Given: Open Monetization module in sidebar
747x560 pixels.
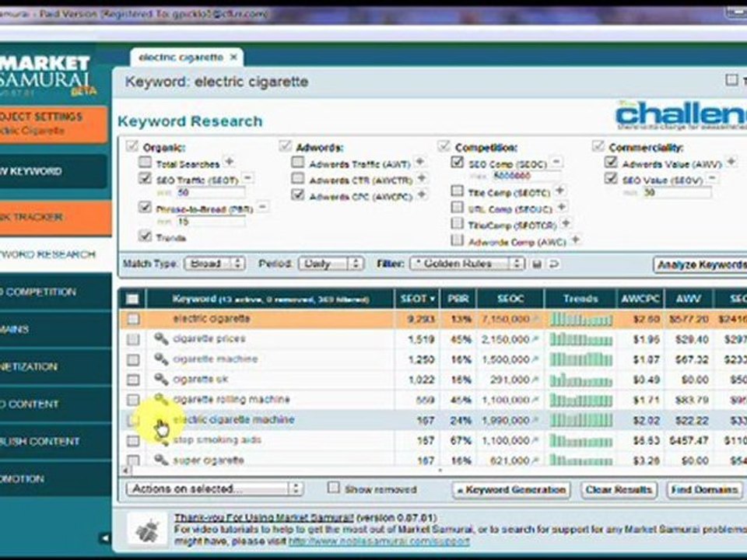Looking at the screenshot, I should tap(55, 366).
